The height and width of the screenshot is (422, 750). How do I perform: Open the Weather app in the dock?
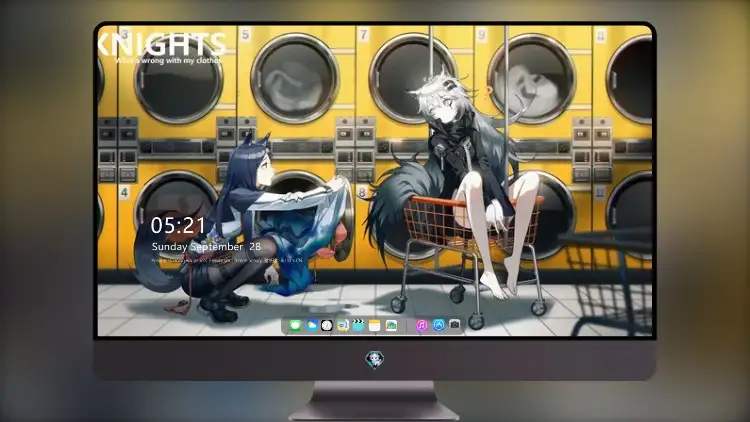[x=311, y=326]
